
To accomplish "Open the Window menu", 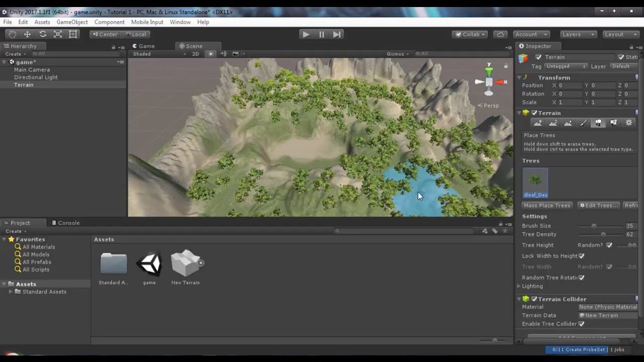I will tap(180, 22).
